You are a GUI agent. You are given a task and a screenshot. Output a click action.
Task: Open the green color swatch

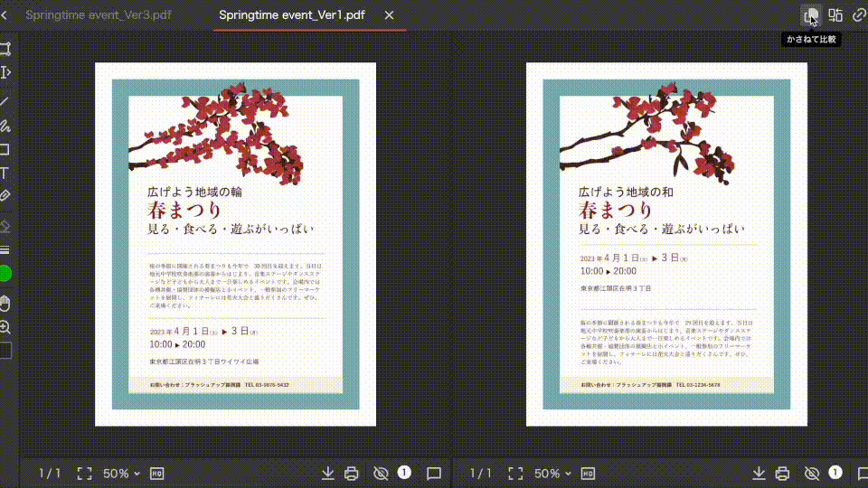(x=5, y=274)
